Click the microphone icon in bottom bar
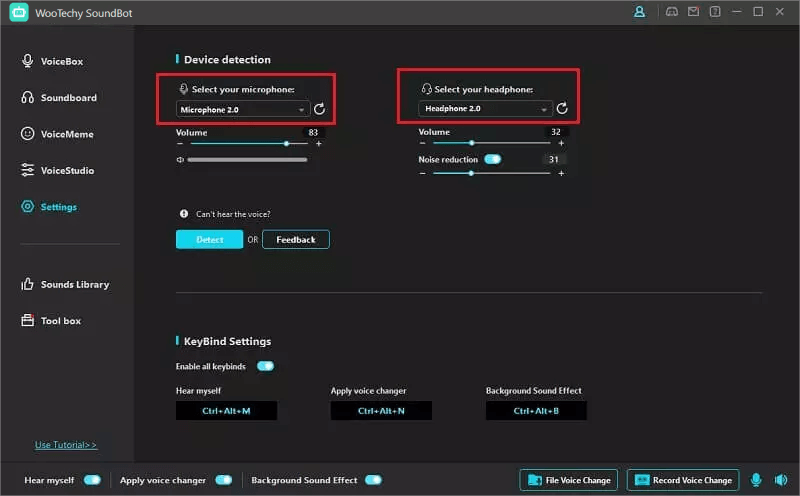Screen dimensions: 800x496 pyautogui.click(x=756, y=480)
